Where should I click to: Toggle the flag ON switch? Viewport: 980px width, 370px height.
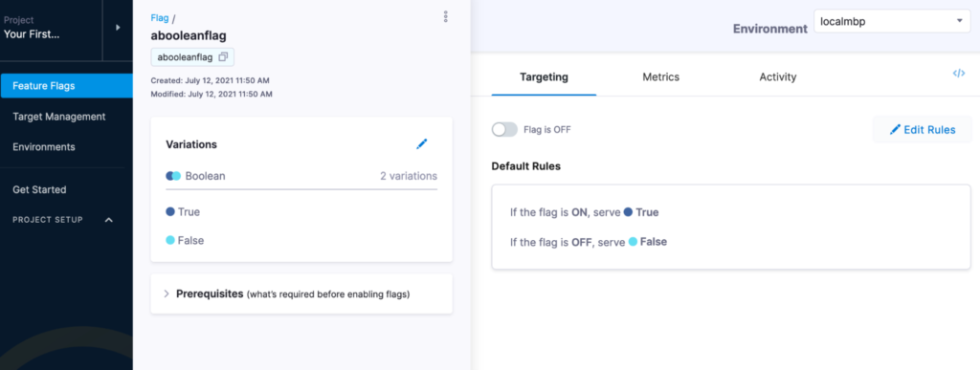click(504, 130)
